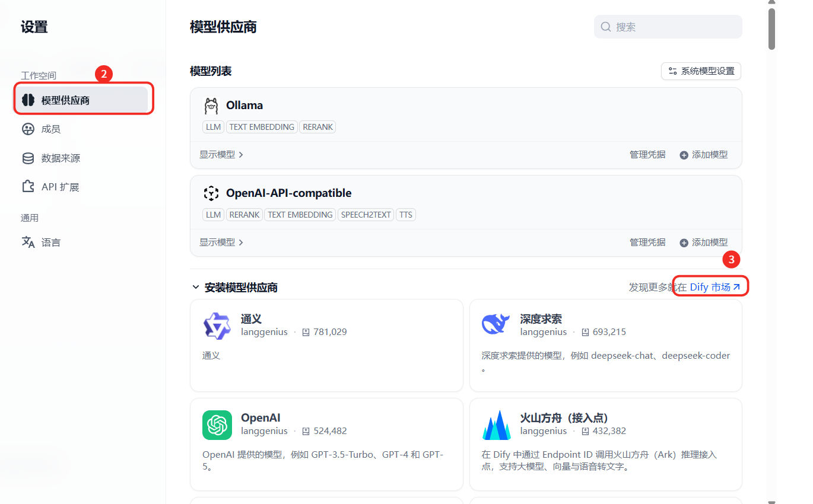This screenshot has height=504, width=813.
Task: Expand 显示模型 under Ollama
Action: coord(221,155)
